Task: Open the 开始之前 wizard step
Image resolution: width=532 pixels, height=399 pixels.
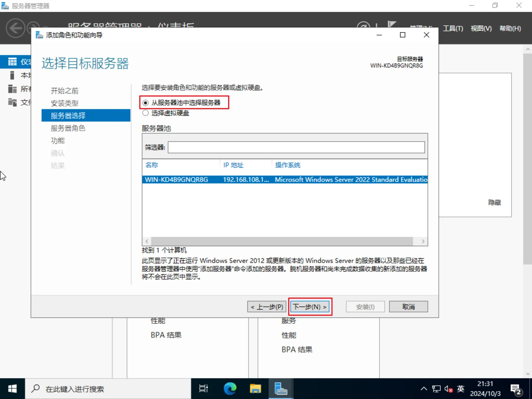Action: (x=64, y=91)
